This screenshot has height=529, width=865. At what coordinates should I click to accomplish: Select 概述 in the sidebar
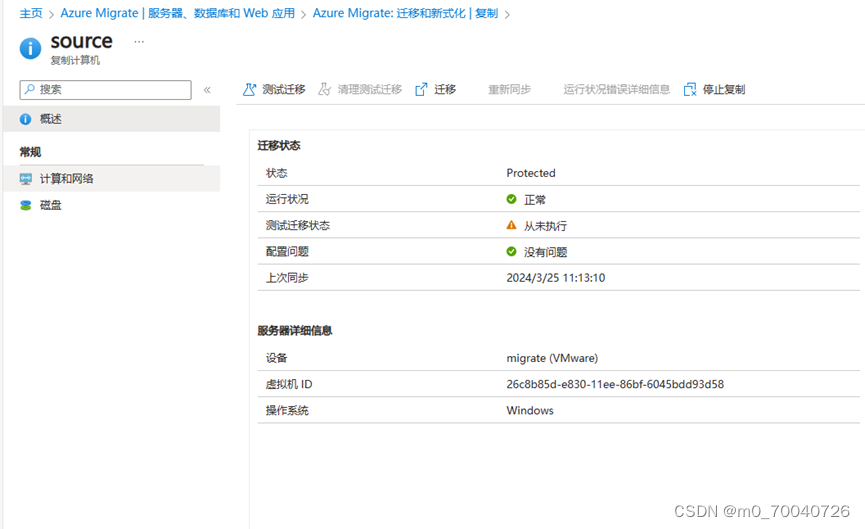[111, 119]
